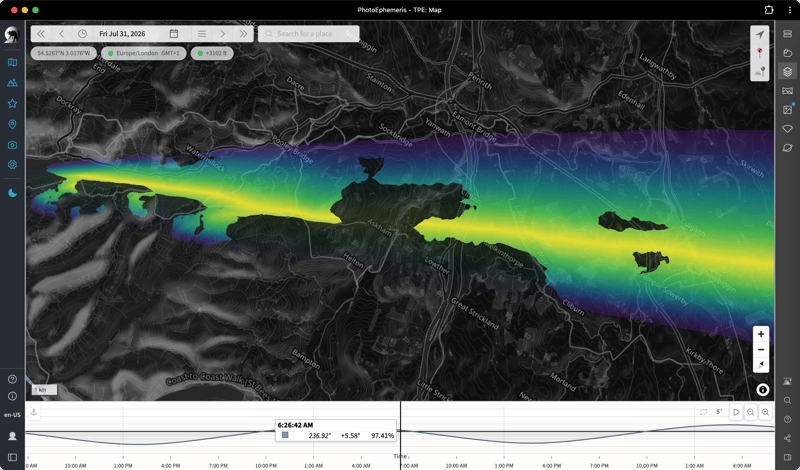Go to previous day with single left arrow
The image size is (800, 470).
pyautogui.click(x=62, y=34)
